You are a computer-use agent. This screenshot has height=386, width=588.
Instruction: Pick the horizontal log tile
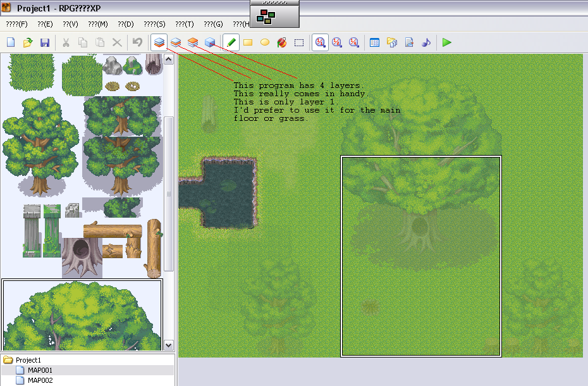[x=113, y=230]
